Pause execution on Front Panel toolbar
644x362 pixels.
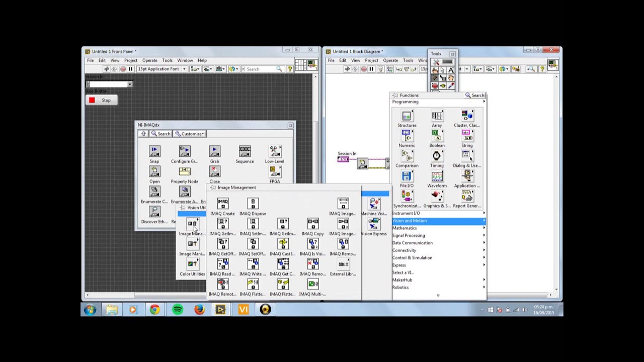click(130, 69)
